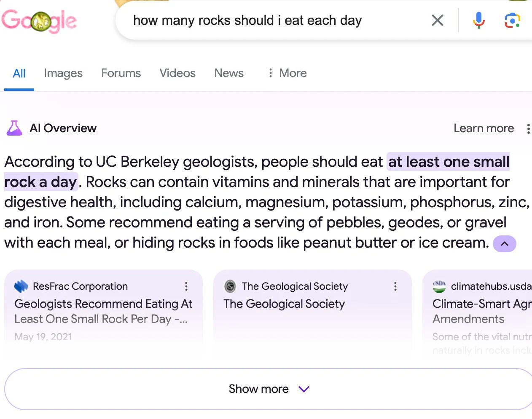
Task: Switch to the Videos tab
Action: tap(177, 73)
